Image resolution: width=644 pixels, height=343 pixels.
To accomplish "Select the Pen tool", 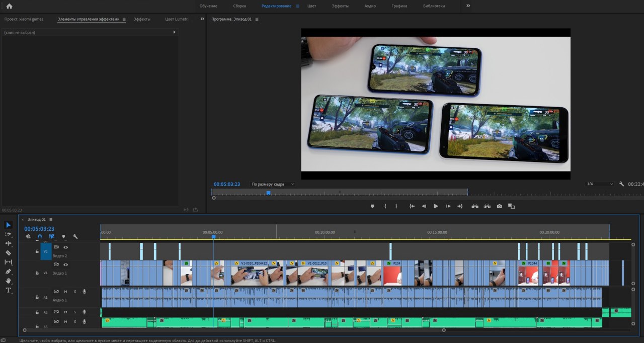I will [x=8, y=272].
